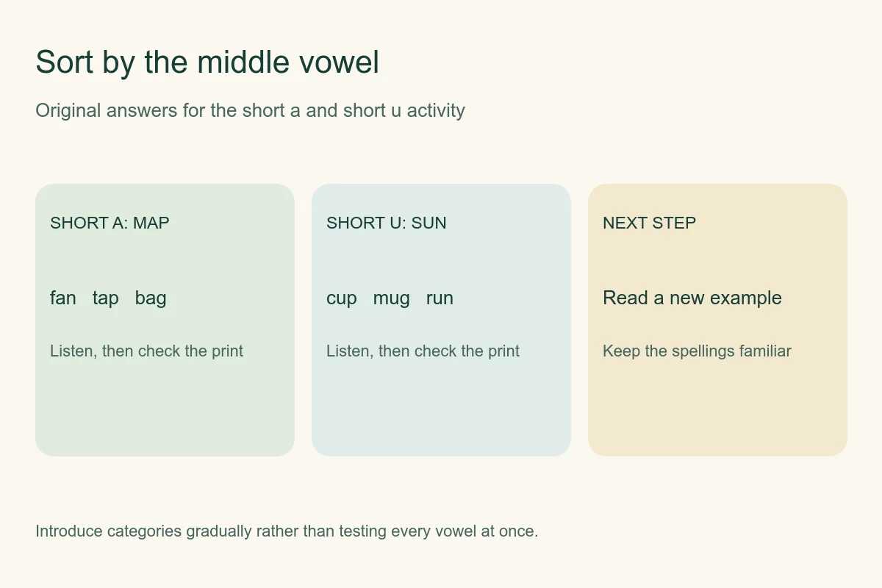Open the Short U: Sun card heading

pos(387,223)
